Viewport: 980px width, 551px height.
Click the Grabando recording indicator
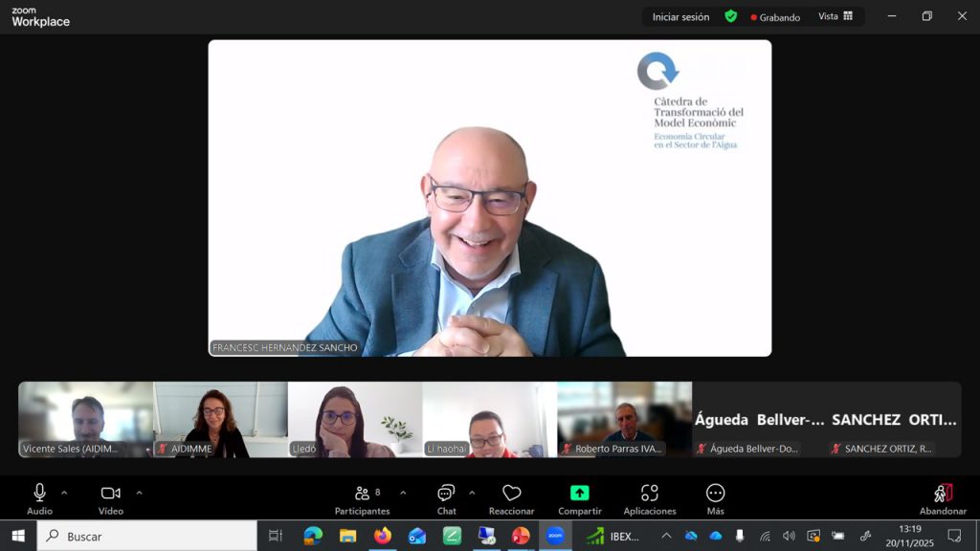pyautogui.click(x=775, y=17)
